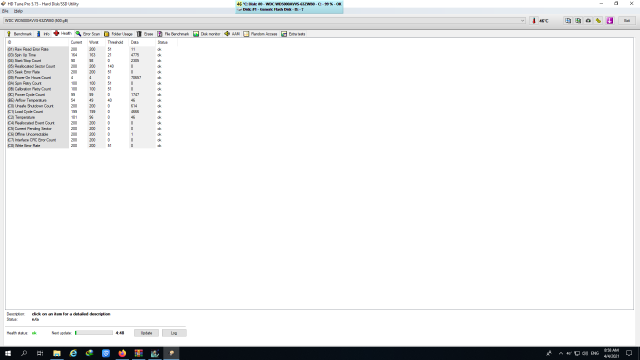The height and width of the screenshot is (360, 640).
Task: Open the Erase tab
Action: coord(145,34)
